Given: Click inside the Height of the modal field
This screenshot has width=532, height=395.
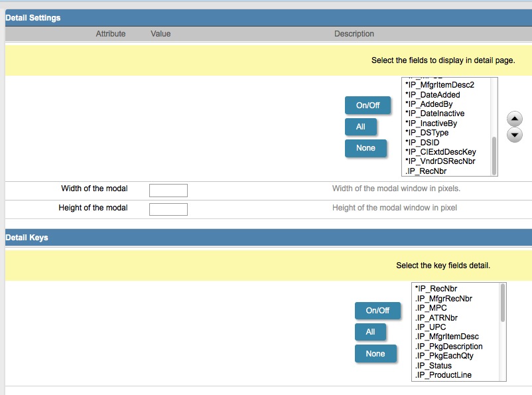Looking at the screenshot, I should pos(168,208).
